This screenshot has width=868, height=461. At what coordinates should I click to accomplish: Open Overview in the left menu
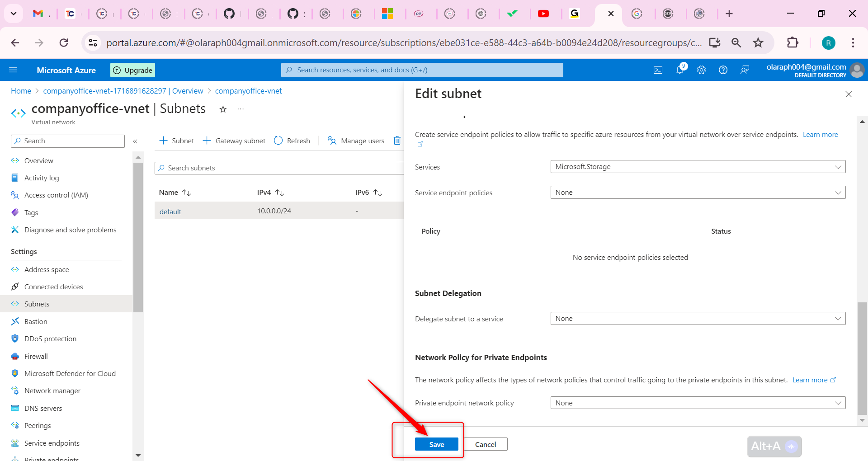(39, 160)
